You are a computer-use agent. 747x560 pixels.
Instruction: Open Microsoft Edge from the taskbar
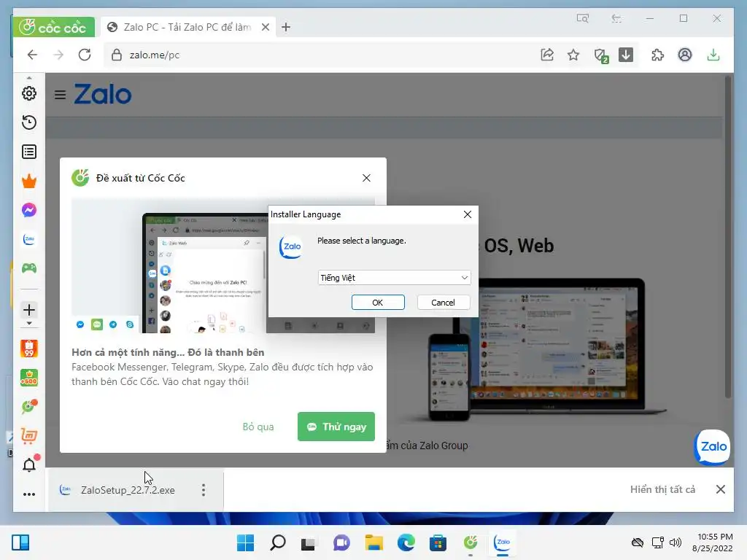click(x=406, y=542)
